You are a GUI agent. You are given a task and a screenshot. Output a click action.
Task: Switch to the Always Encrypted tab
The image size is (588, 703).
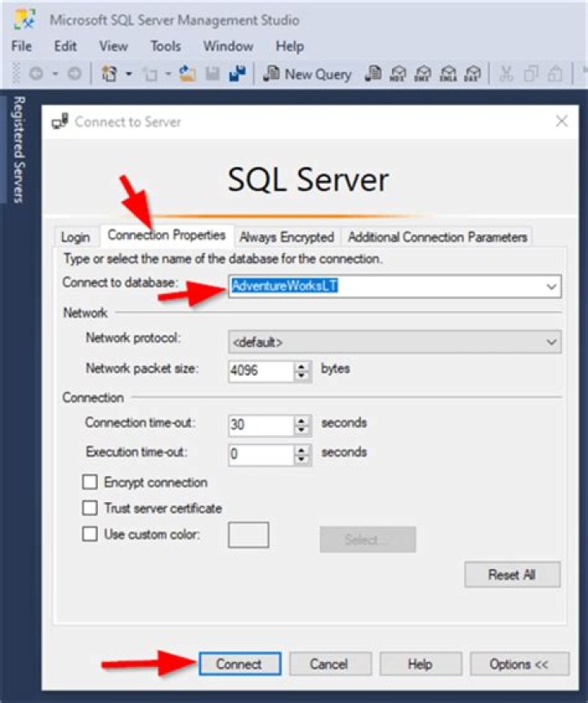(287, 237)
